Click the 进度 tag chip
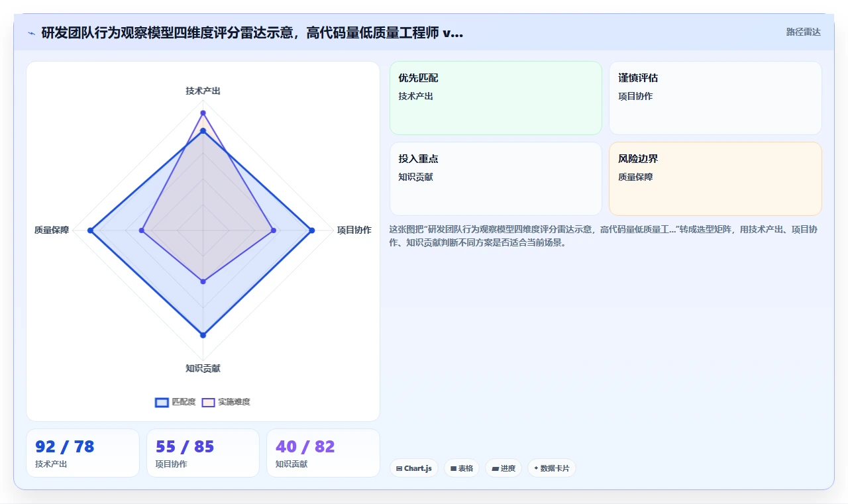Viewport: 848px width, 504px height. pos(503,468)
